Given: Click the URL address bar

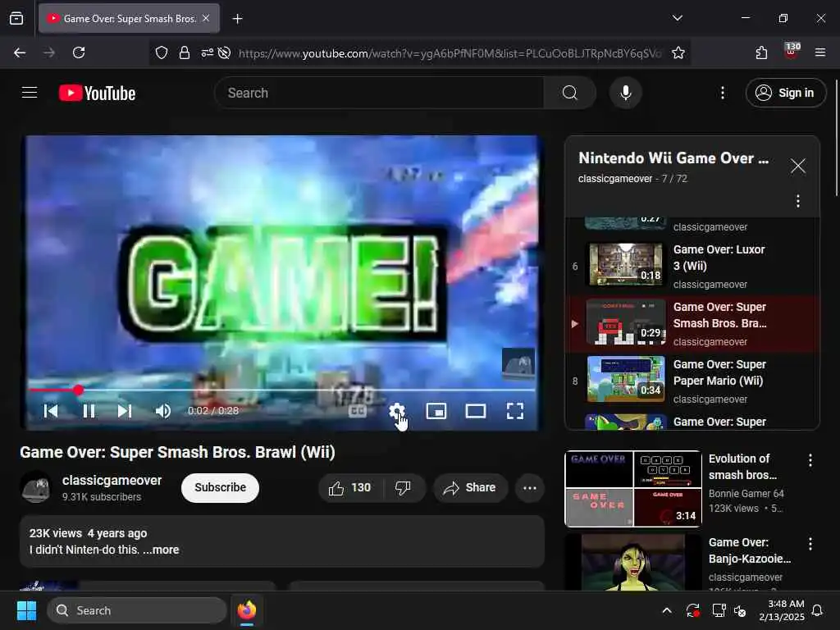Looking at the screenshot, I should click(x=450, y=53).
